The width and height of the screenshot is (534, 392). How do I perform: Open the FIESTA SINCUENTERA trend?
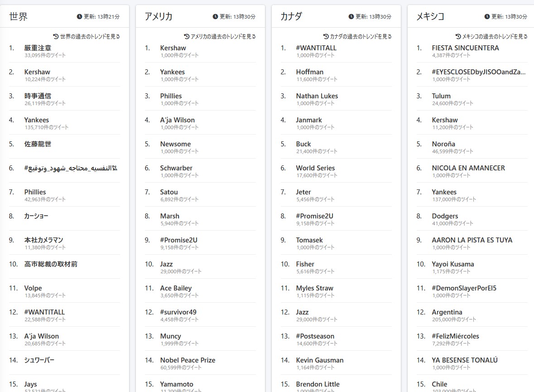click(465, 48)
